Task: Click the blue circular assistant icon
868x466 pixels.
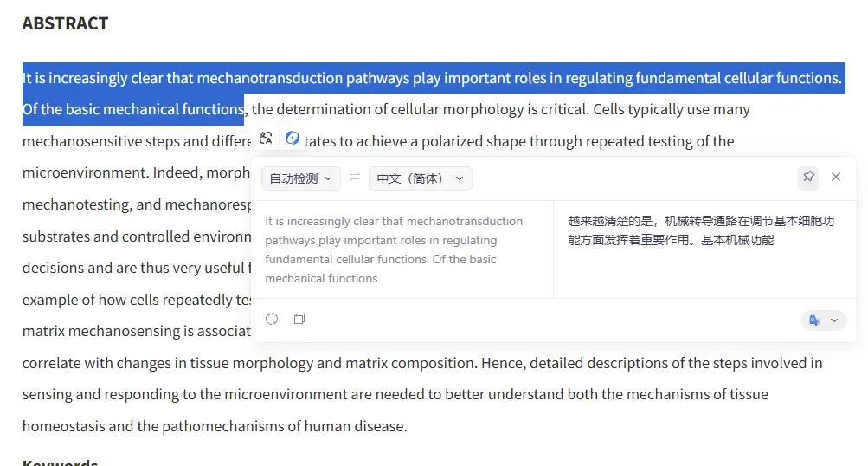Action: click(x=293, y=138)
